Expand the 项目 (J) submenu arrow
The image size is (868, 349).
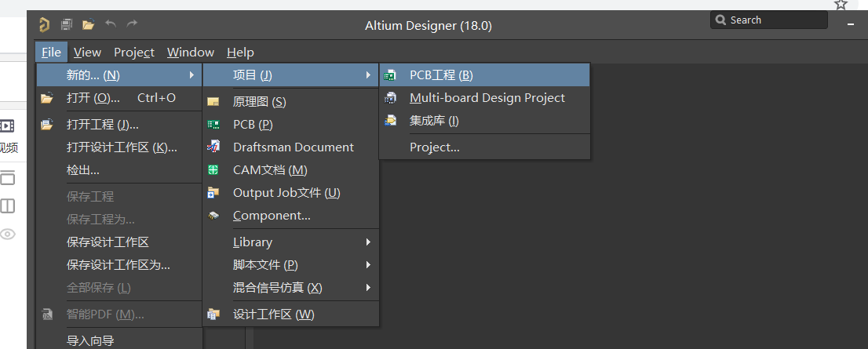coord(368,75)
